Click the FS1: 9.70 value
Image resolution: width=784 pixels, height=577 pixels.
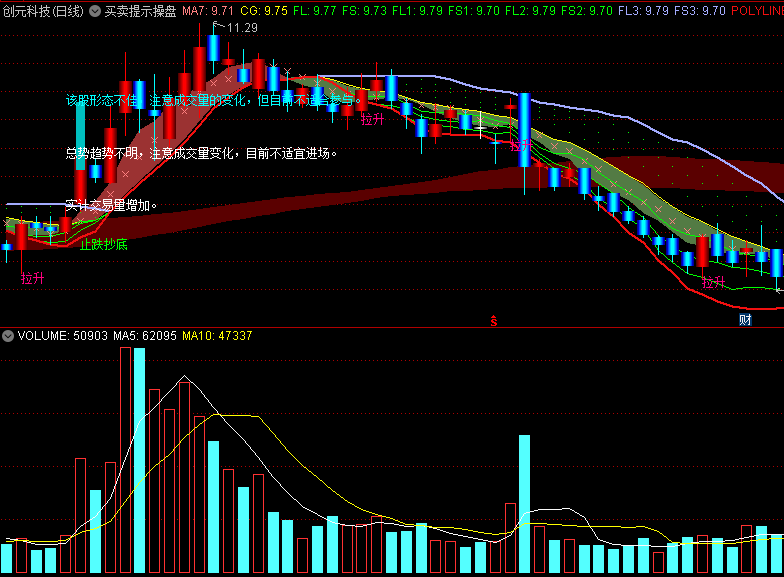click(x=474, y=10)
